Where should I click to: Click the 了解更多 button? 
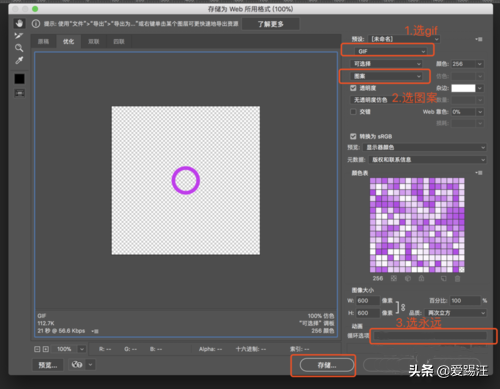coord(270,24)
